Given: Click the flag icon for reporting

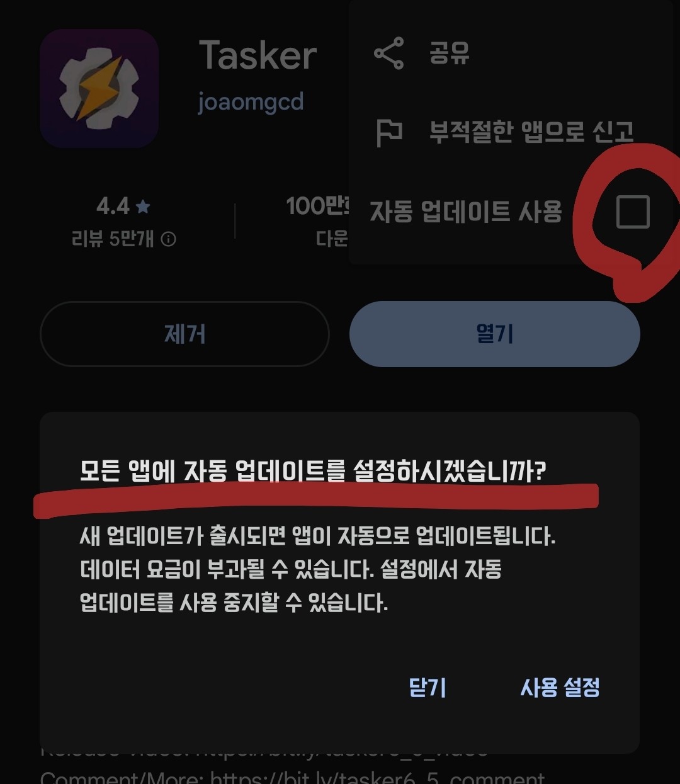Looking at the screenshot, I should point(389,132).
